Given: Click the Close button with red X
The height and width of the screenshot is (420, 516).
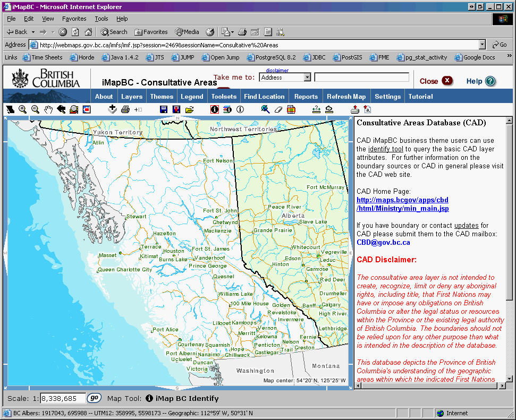Looking at the screenshot, I should click(436, 81).
